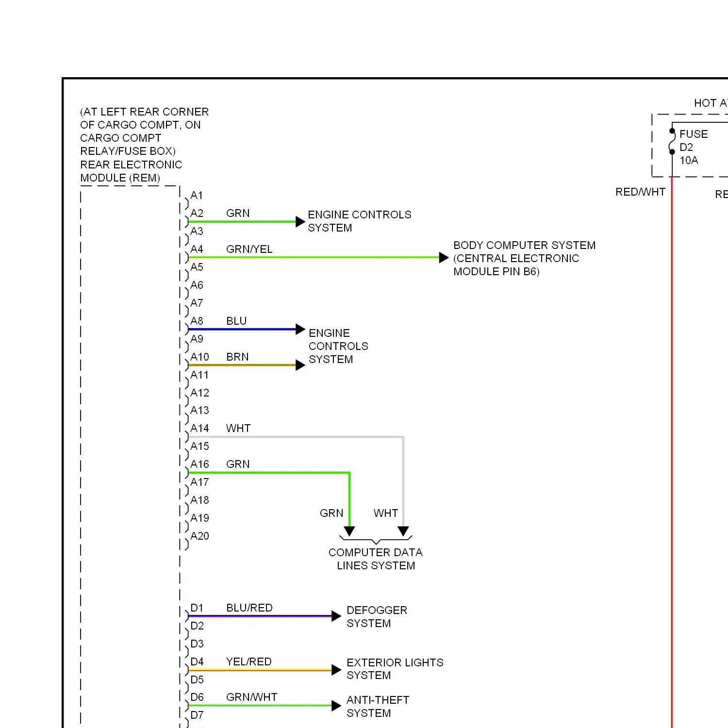Viewport: 728px width, 728px height.
Task: Click the REAR ELECTRONIC MODULE (REM) label
Action: [131, 171]
